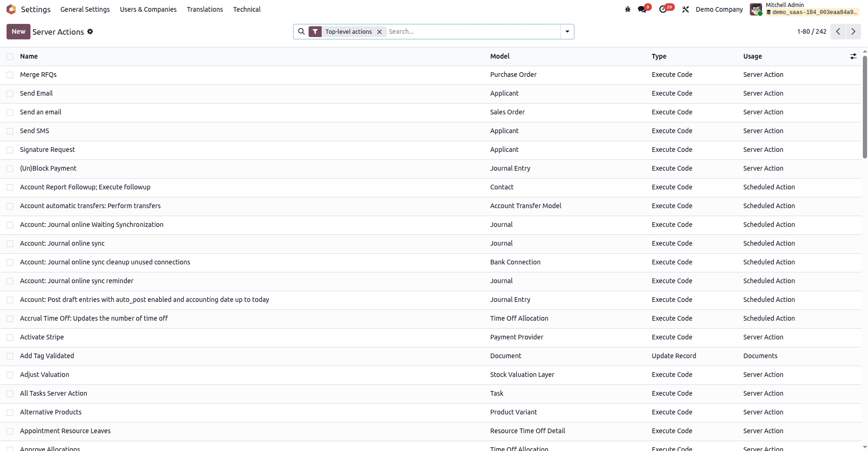The height and width of the screenshot is (451, 868).
Task: Open the column options icon in table header
Action: click(853, 56)
